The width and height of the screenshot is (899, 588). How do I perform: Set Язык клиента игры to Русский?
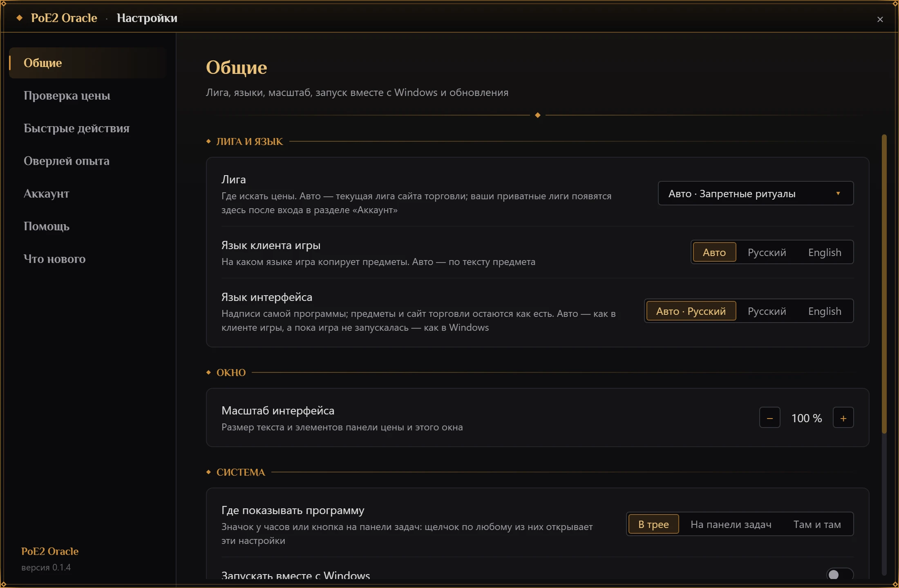point(767,252)
